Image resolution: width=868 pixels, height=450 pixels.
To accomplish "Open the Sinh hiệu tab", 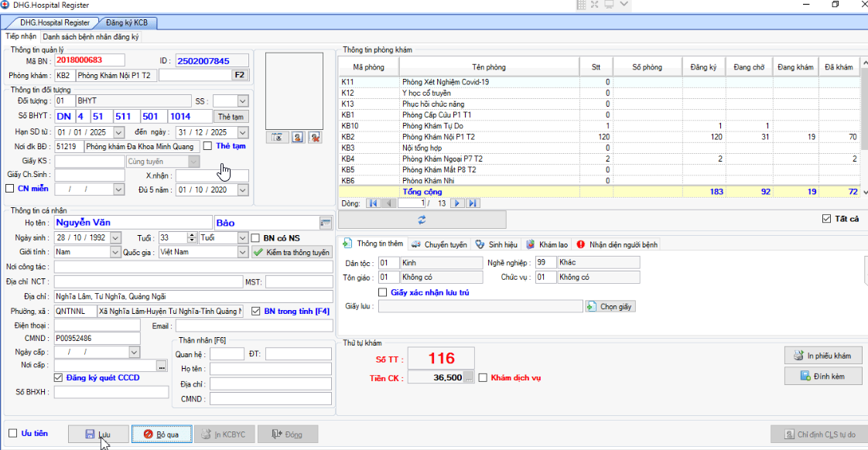I will 497,244.
